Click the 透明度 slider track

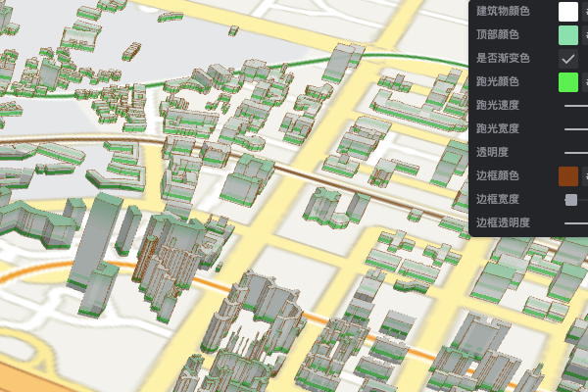point(576,152)
